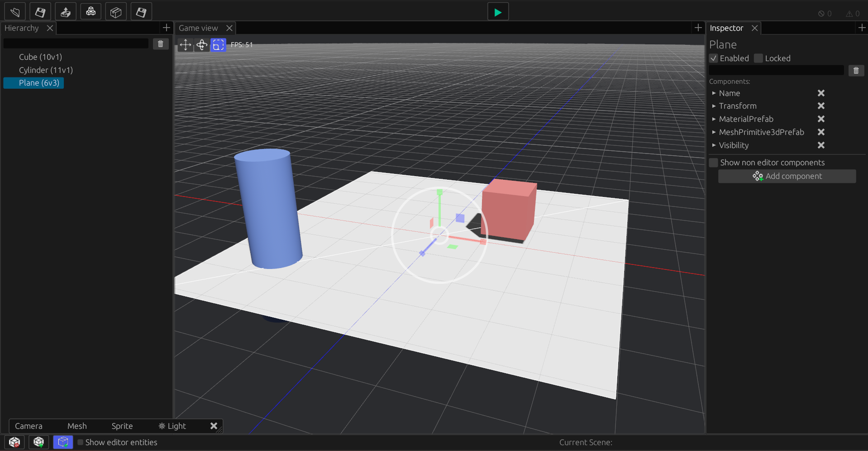
Task: Toggle the Locked checkbox for Plane
Action: (x=758, y=58)
